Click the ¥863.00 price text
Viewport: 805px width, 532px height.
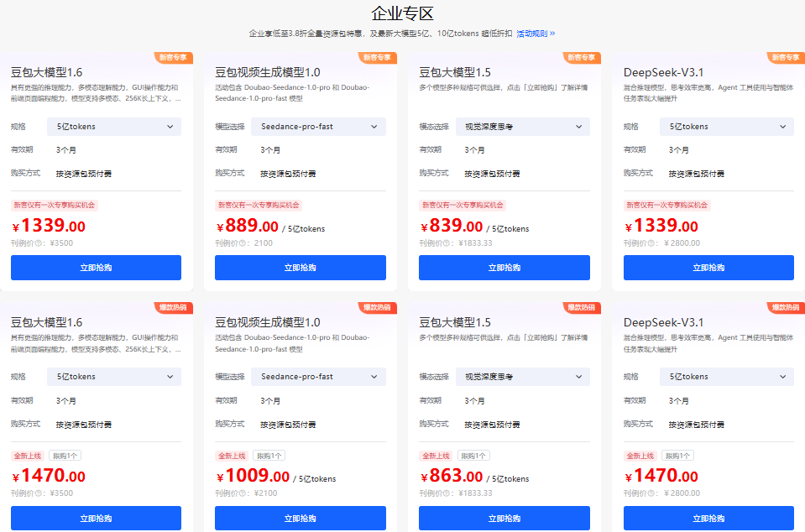(452, 476)
